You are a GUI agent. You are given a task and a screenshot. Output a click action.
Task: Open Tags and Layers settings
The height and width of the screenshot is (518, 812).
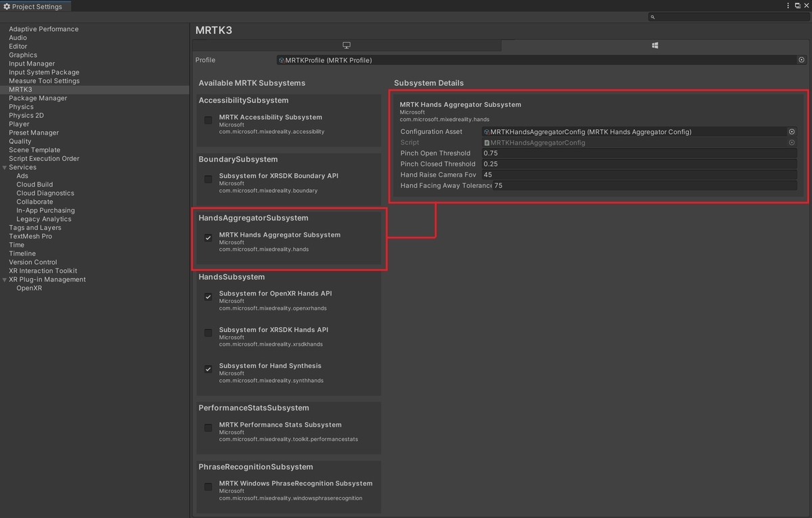click(x=35, y=228)
